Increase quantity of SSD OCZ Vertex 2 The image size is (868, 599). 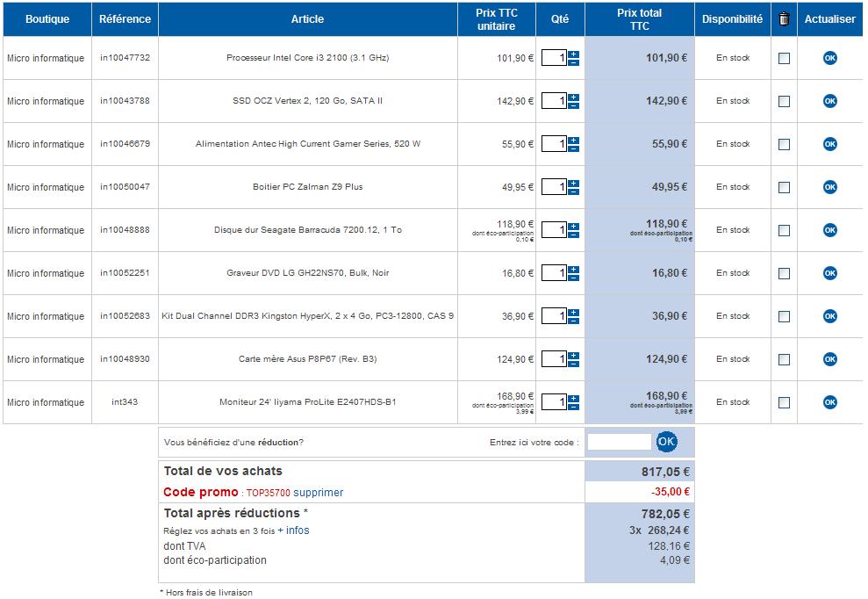pos(573,97)
